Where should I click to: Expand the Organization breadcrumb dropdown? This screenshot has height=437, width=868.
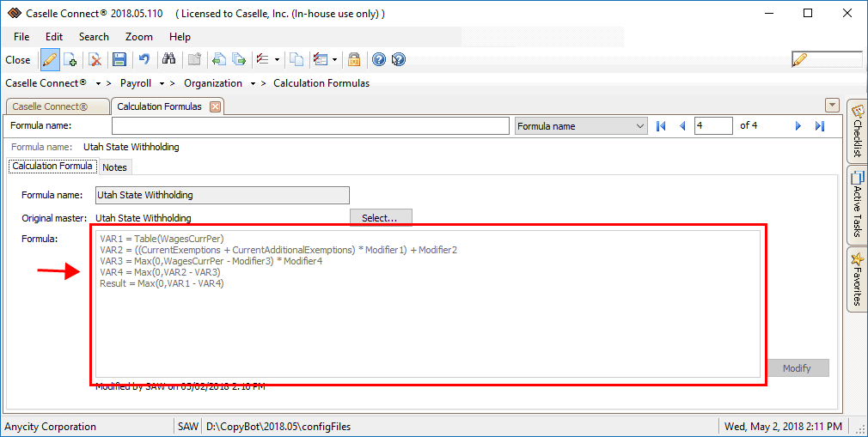pos(253,83)
